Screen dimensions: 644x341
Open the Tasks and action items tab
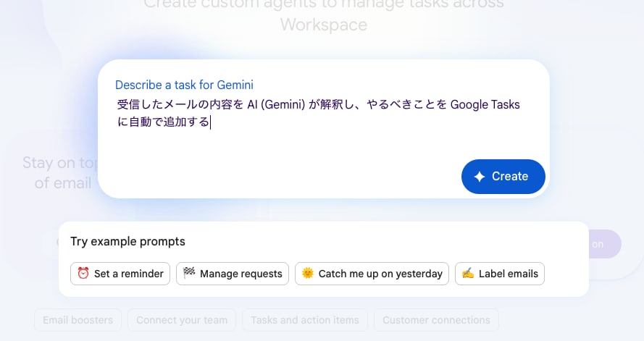coord(305,320)
